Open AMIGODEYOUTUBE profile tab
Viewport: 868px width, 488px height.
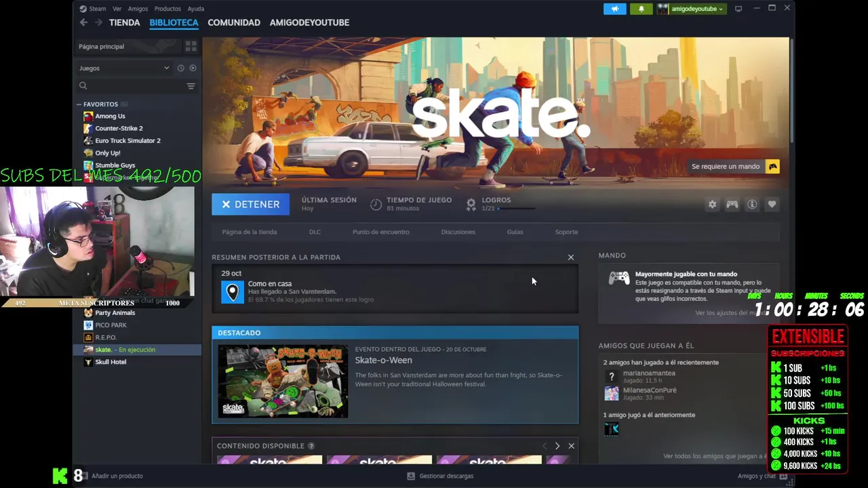[309, 22]
